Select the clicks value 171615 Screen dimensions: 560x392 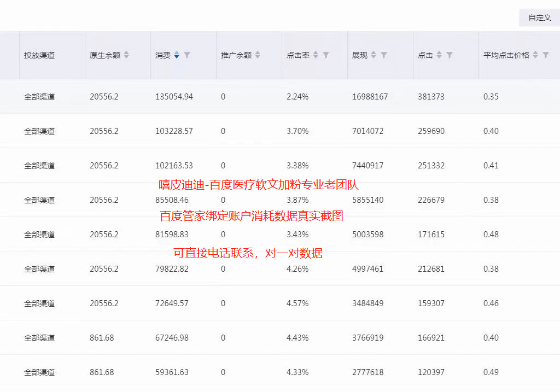tap(431, 235)
